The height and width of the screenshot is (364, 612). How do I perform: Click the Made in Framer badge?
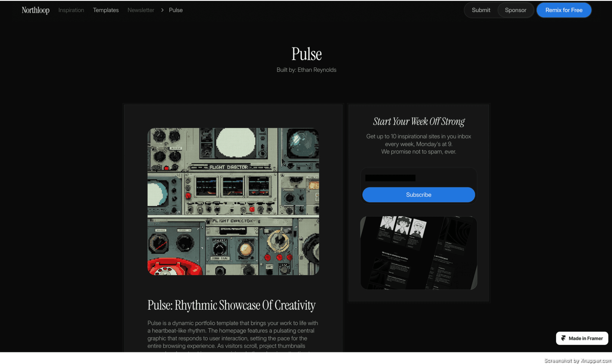coord(582,338)
